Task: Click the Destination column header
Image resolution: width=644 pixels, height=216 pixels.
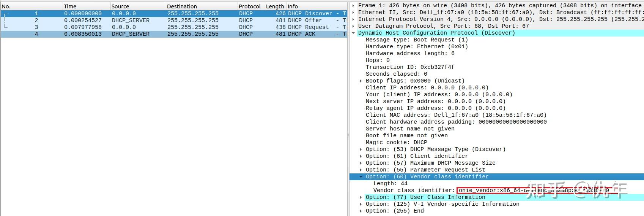Action: 202,6
